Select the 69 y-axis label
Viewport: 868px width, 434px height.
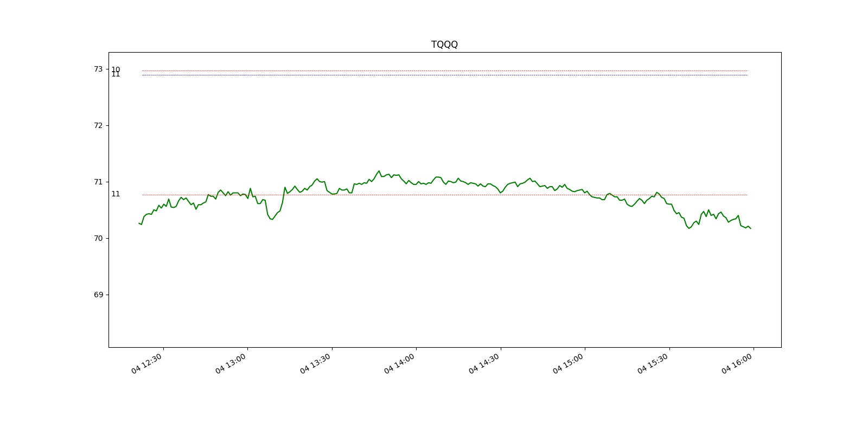point(98,295)
